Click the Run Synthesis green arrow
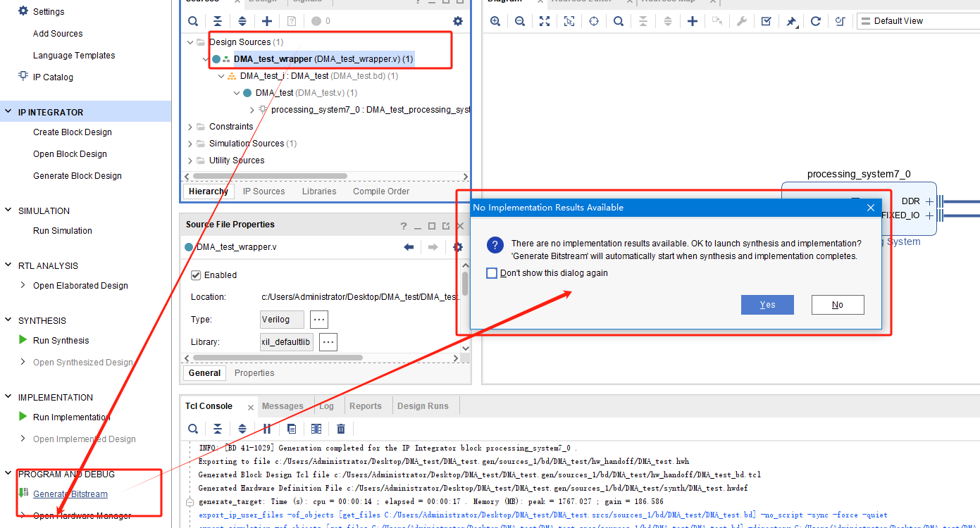Screen dimensions: 980x528 tap(23, 340)
